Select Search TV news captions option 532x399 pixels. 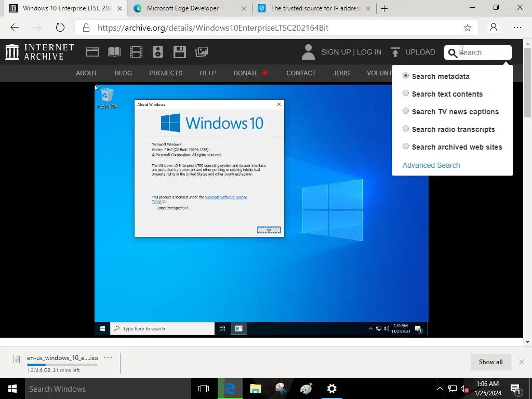point(406,111)
